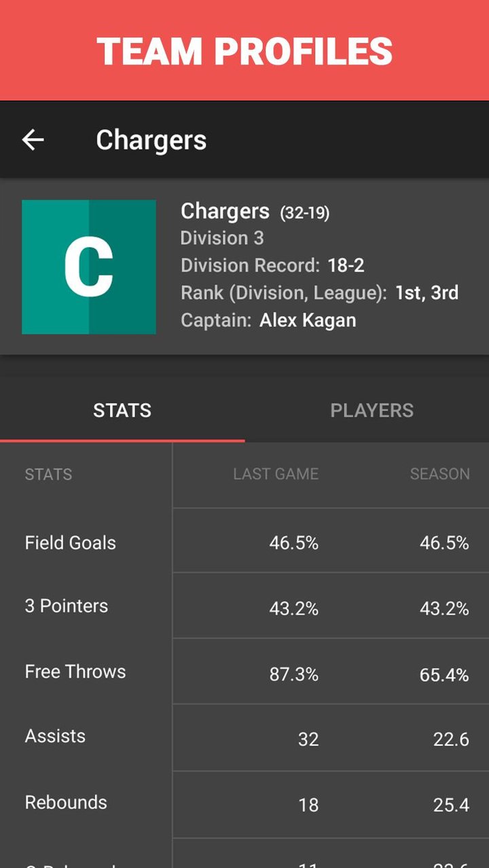The width and height of the screenshot is (489, 868).
Task: Tap the Season column header
Action: coord(439,474)
